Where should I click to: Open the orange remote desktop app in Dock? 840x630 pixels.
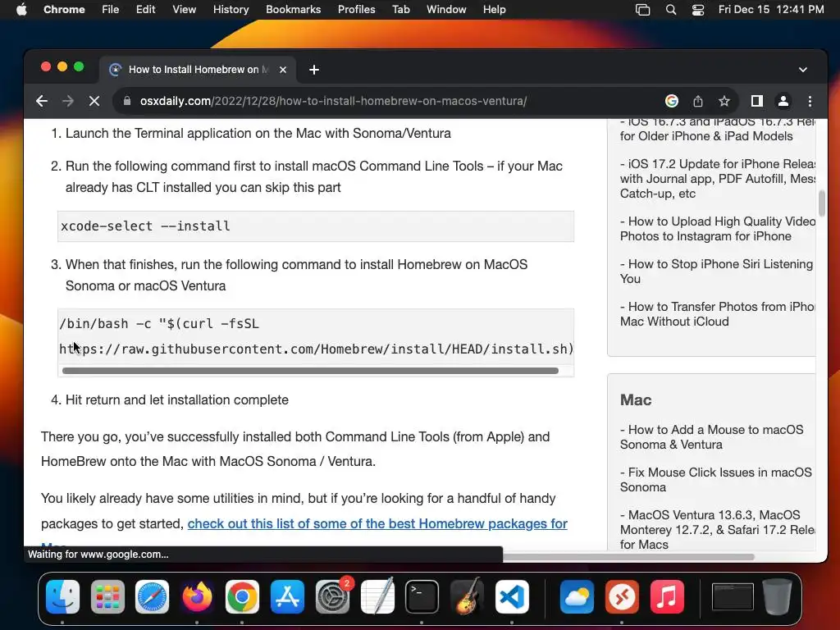click(622, 597)
